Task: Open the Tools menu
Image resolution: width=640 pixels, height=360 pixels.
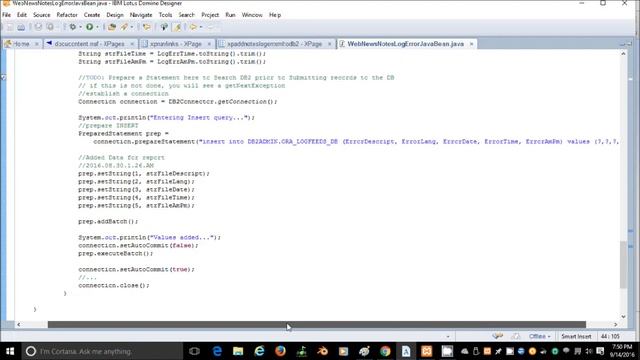Action: tap(165, 15)
